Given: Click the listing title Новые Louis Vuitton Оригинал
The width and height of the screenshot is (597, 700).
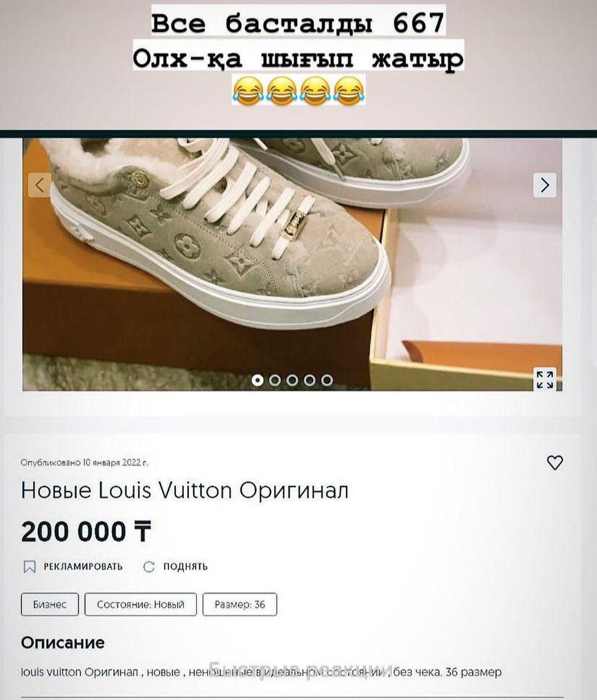Looking at the screenshot, I should coord(185,490).
